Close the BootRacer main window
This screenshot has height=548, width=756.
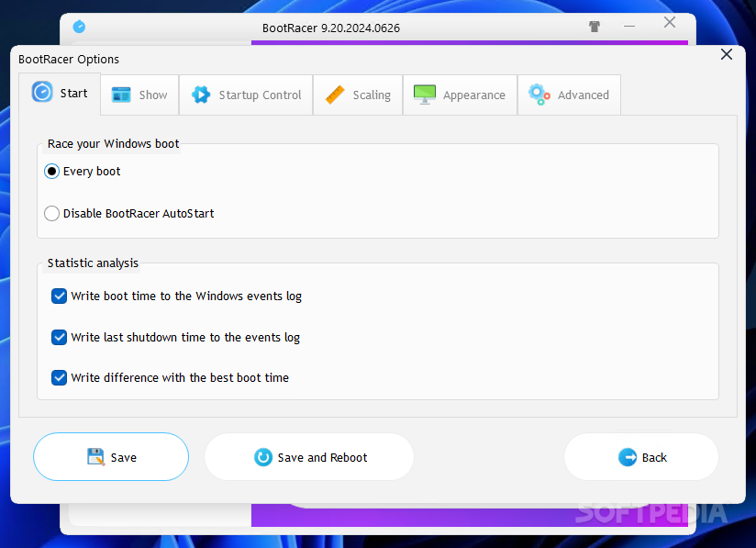[x=670, y=22]
